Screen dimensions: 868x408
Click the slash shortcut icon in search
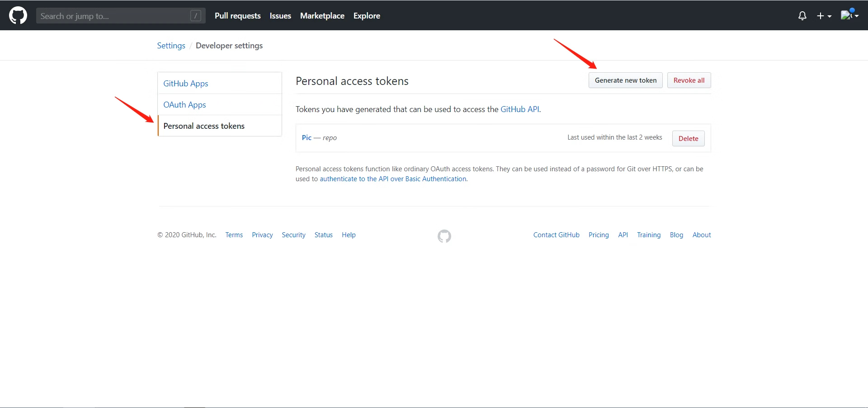(196, 16)
